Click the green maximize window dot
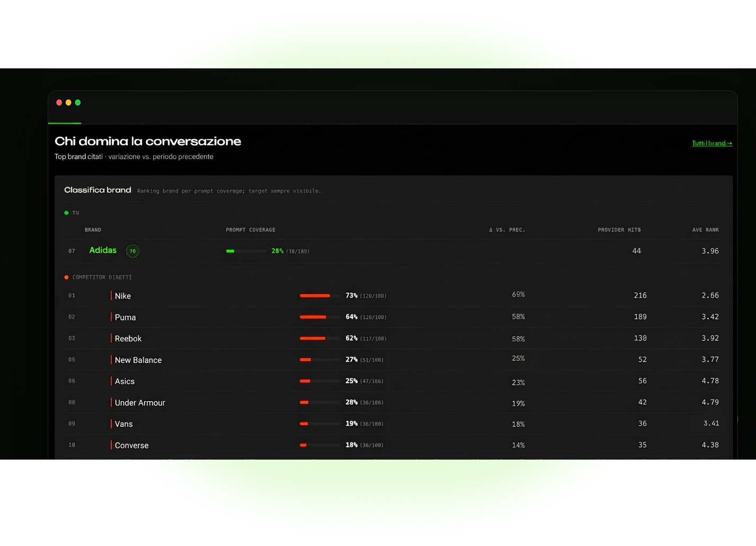Screen dimensions: 756x546 (x=78, y=102)
